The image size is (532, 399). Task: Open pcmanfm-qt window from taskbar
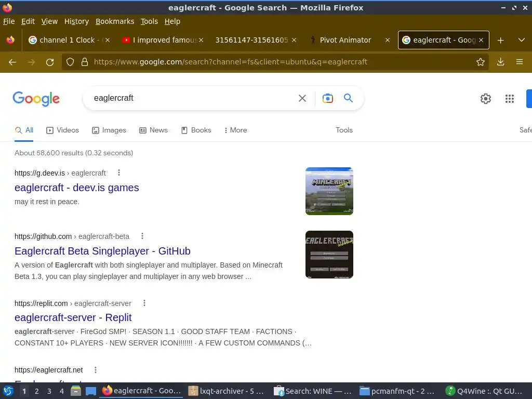398,391
